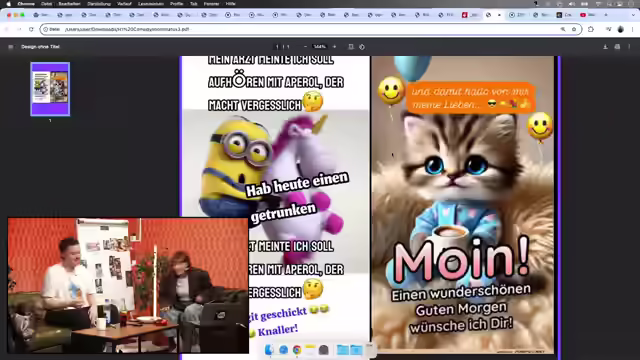Open the Chrome profile avatar

pos(620,29)
